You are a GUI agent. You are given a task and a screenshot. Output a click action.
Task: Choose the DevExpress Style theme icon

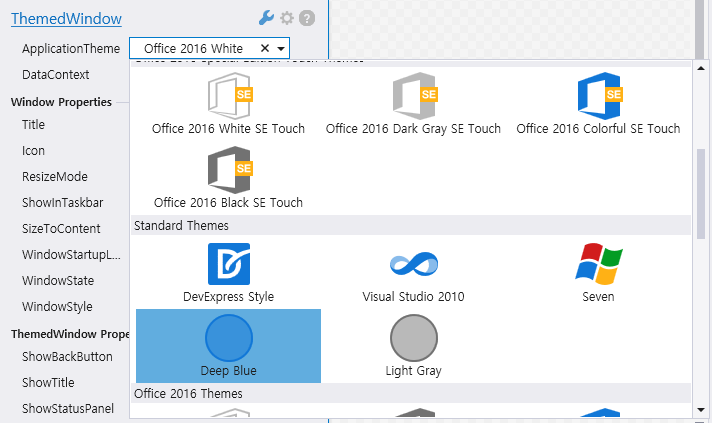coord(229,264)
